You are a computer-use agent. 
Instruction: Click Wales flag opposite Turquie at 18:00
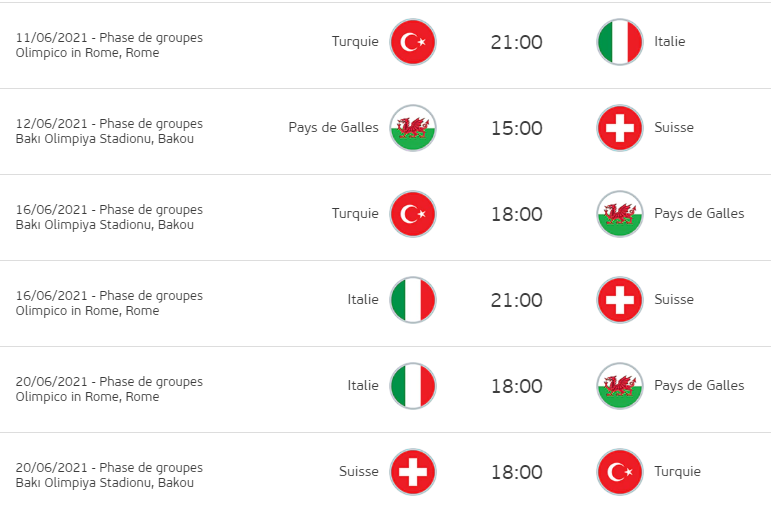pos(620,214)
